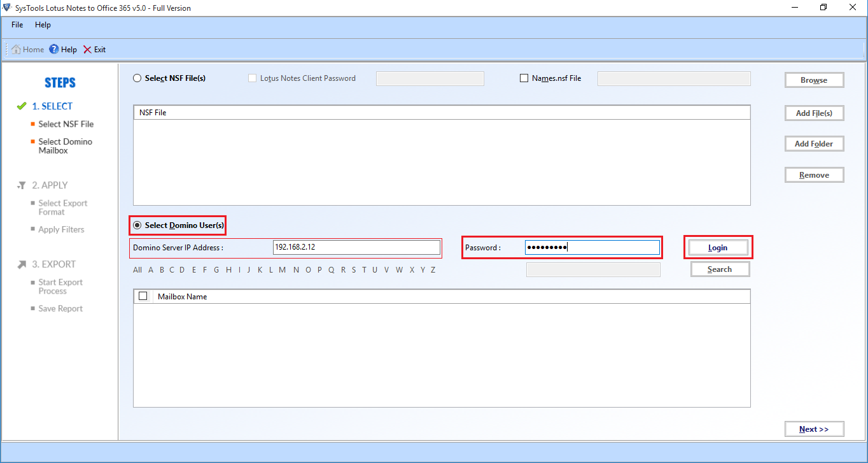Filter mailboxes by letter A

pyautogui.click(x=151, y=270)
